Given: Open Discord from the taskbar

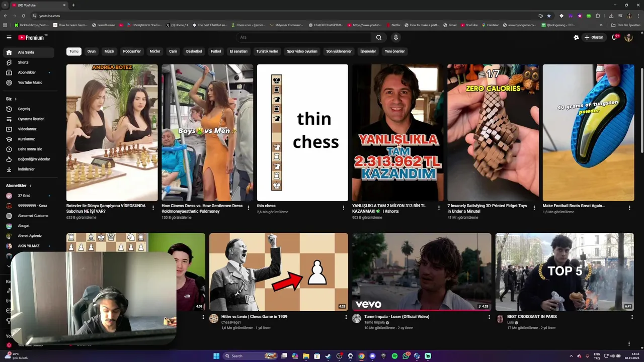Looking at the screenshot, I should click(372, 356).
